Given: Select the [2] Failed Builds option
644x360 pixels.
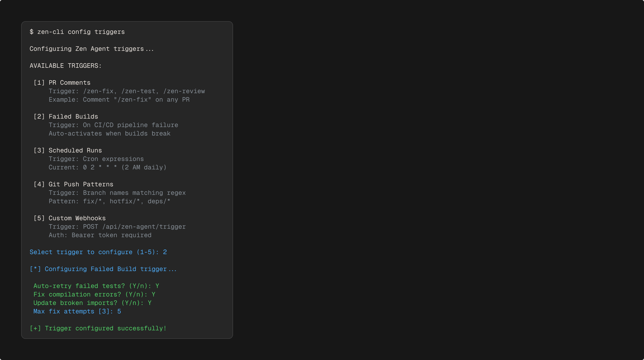Looking at the screenshot, I should coord(66,116).
